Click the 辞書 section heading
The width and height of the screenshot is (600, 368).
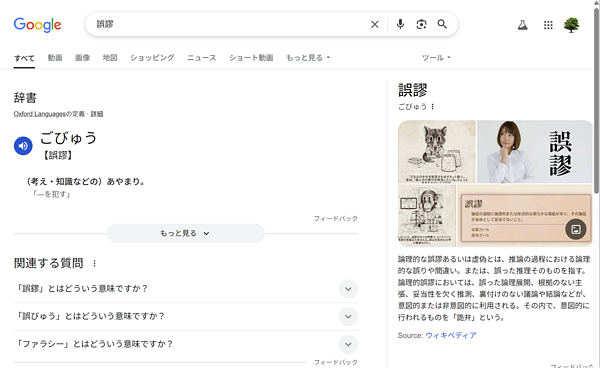pos(25,98)
